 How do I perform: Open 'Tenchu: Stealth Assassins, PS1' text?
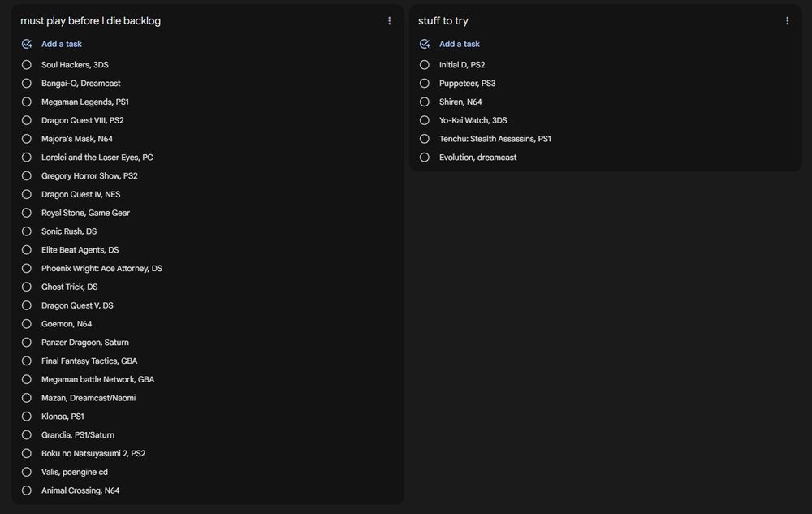(495, 139)
